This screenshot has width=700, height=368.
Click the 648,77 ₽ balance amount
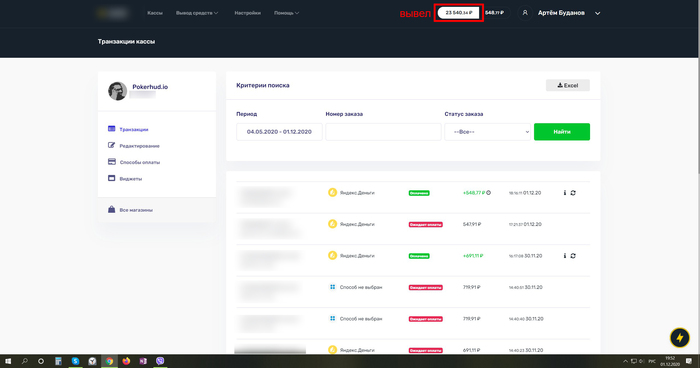click(494, 13)
